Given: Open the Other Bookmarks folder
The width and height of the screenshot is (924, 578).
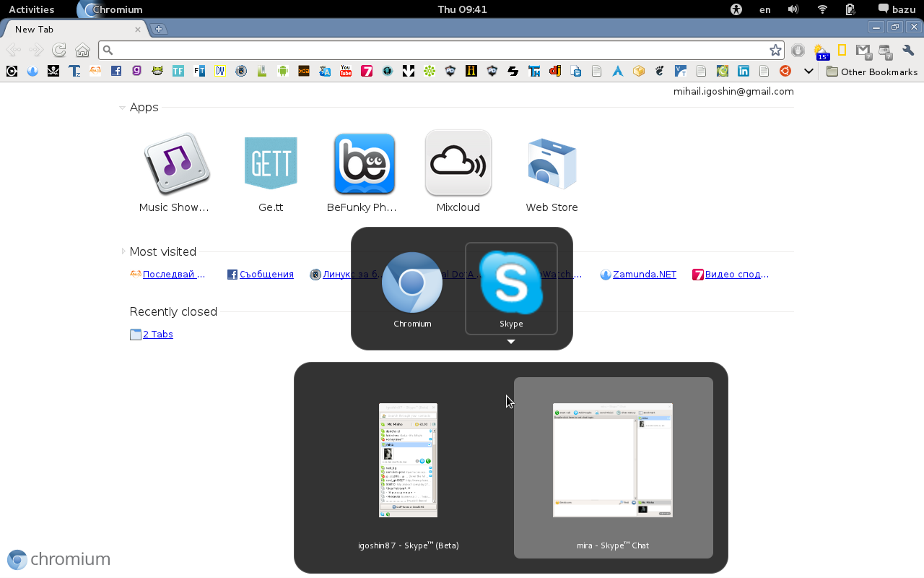Looking at the screenshot, I should click(872, 72).
